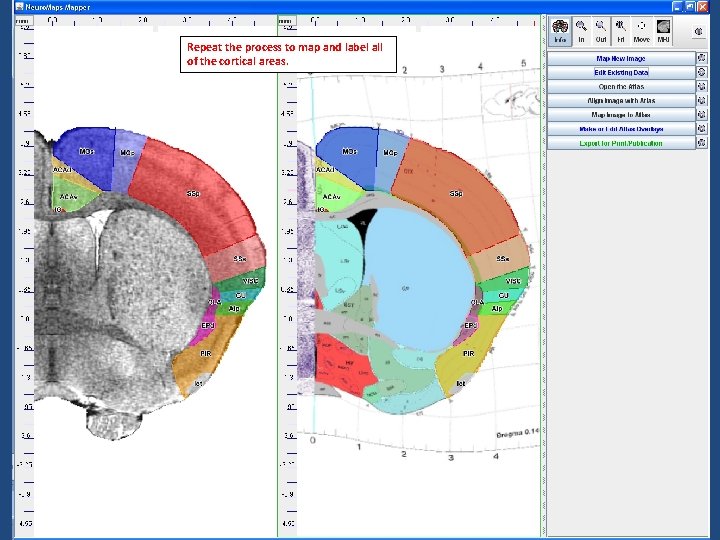Select the SSp label on the left brain image
Screen dimensions: 720x540
[193, 194]
